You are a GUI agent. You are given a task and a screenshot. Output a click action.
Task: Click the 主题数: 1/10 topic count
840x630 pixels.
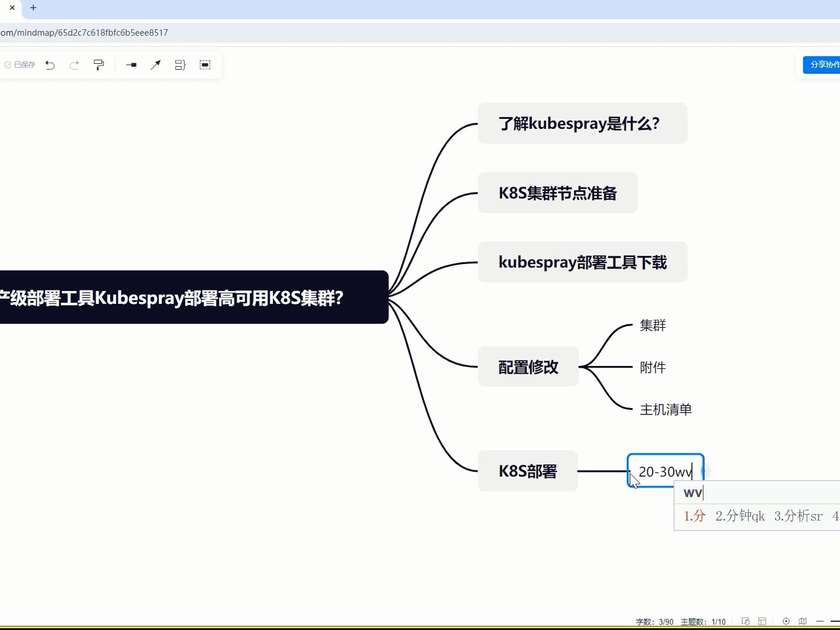[703, 622]
